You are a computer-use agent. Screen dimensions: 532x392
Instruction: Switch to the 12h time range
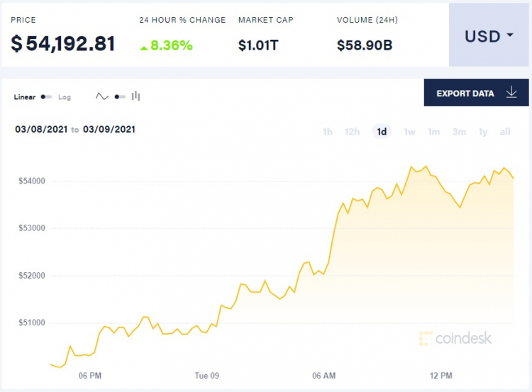point(352,132)
